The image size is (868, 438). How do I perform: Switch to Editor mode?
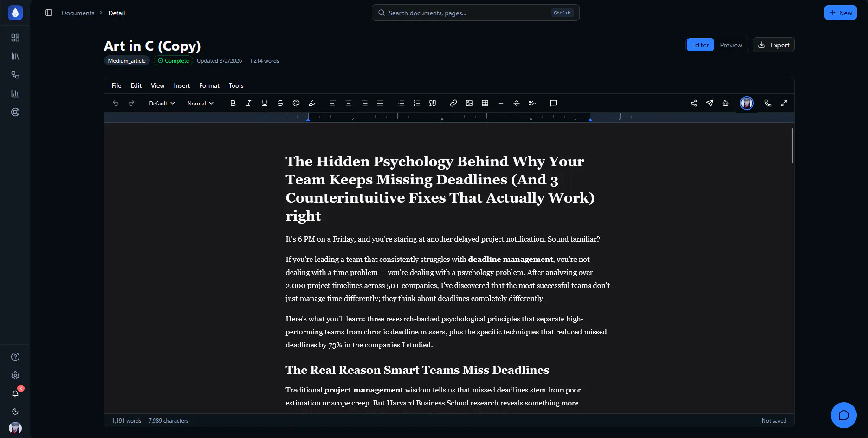[700, 45]
